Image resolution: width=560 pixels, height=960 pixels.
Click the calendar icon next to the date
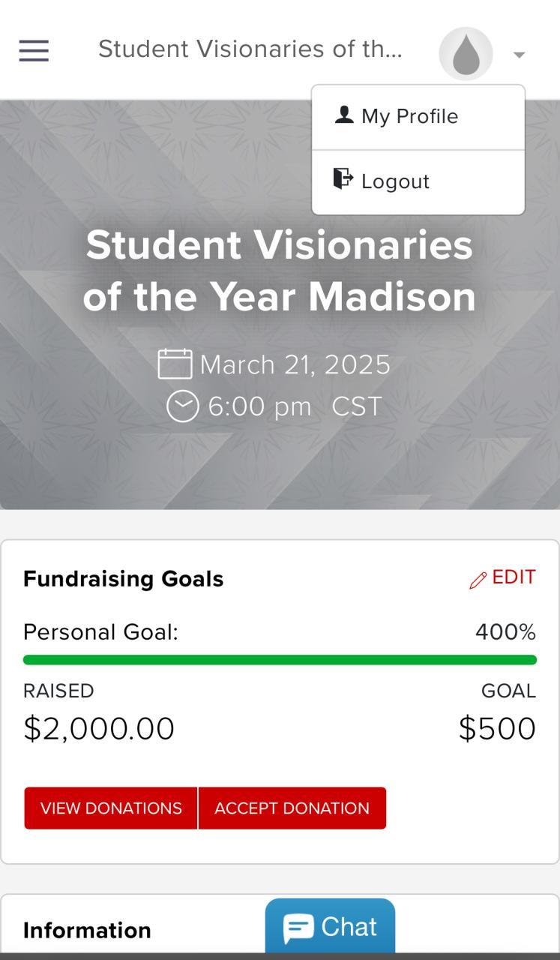(175, 364)
